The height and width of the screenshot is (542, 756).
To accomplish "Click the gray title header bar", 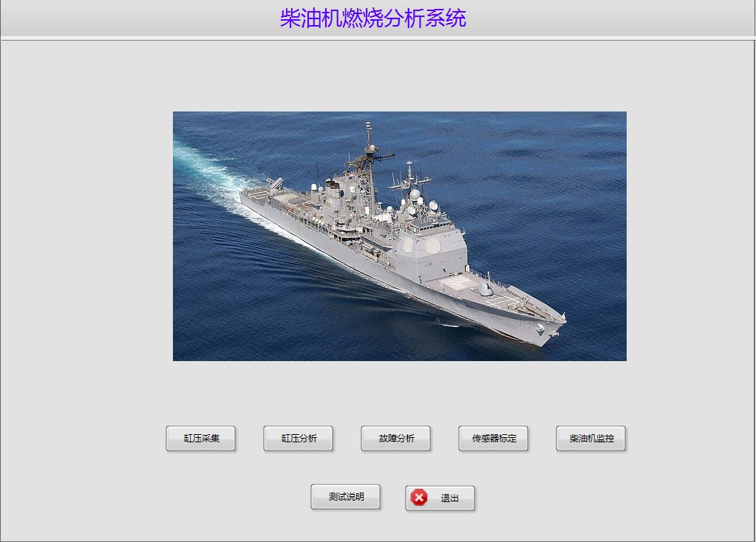I will (378, 18).
